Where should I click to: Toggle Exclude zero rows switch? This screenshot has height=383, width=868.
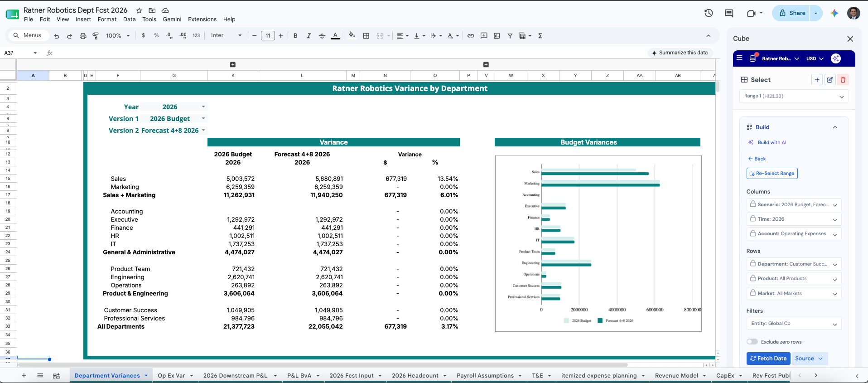pyautogui.click(x=752, y=342)
